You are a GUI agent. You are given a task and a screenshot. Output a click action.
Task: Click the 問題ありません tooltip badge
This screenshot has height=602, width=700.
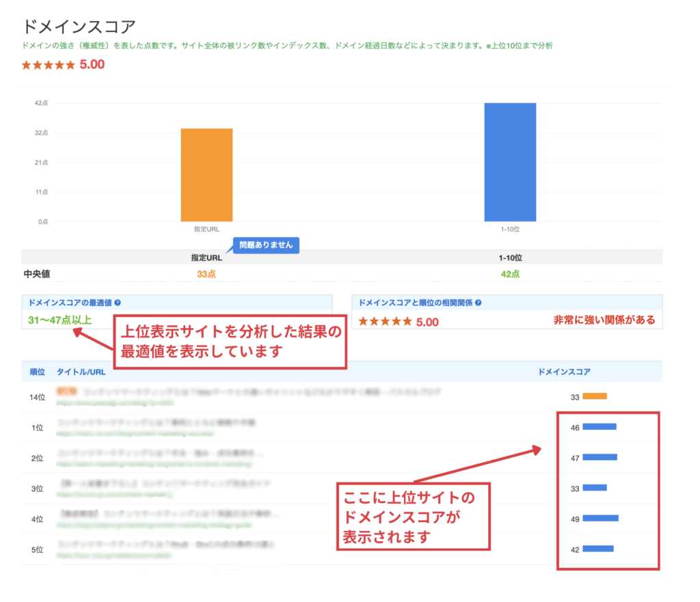click(x=266, y=245)
